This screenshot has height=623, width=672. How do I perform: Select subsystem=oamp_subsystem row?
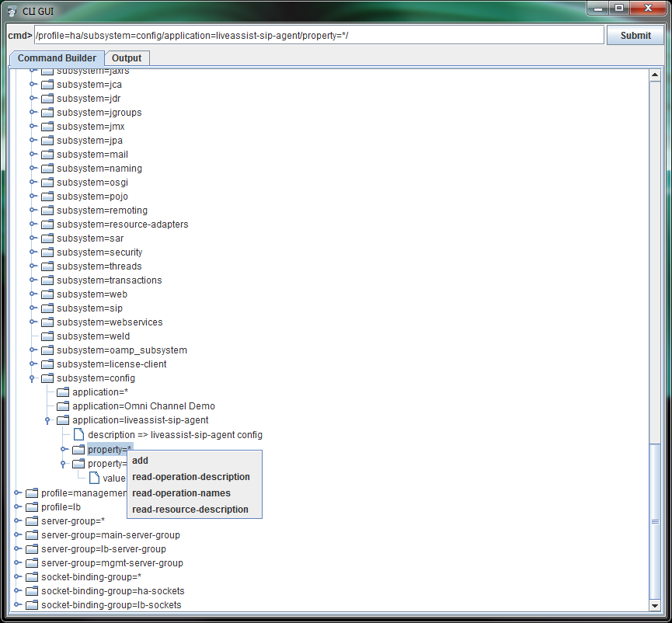[122, 350]
